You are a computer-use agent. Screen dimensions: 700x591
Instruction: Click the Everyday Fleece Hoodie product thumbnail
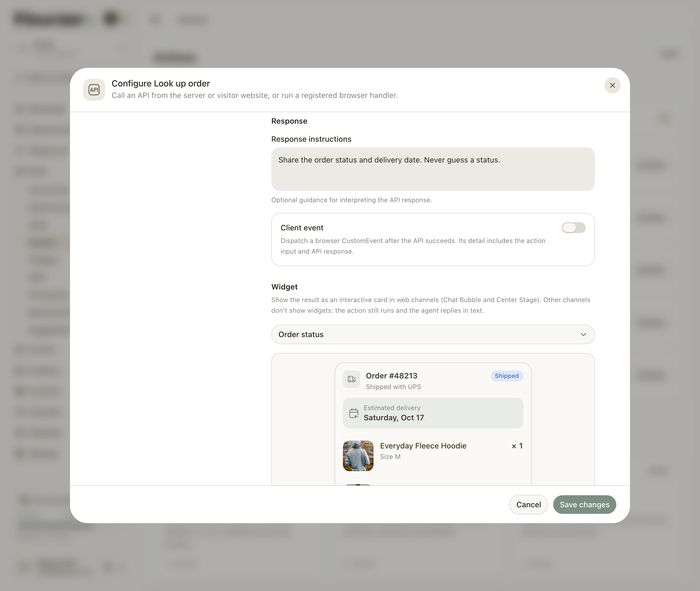point(358,456)
